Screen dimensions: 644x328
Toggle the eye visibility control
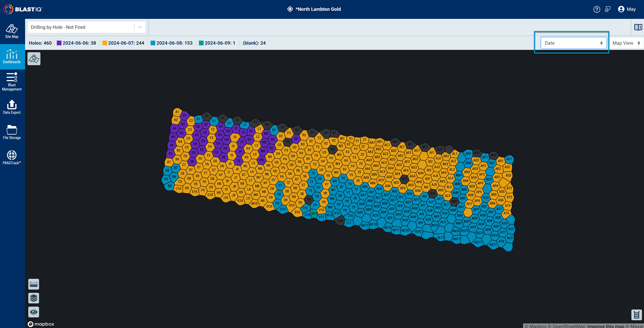click(x=34, y=312)
